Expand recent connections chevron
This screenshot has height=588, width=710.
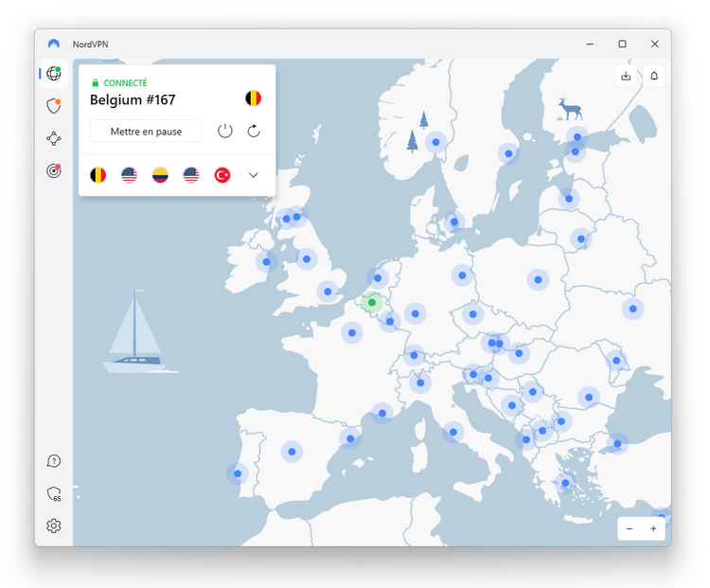click(x=254, y=175)
